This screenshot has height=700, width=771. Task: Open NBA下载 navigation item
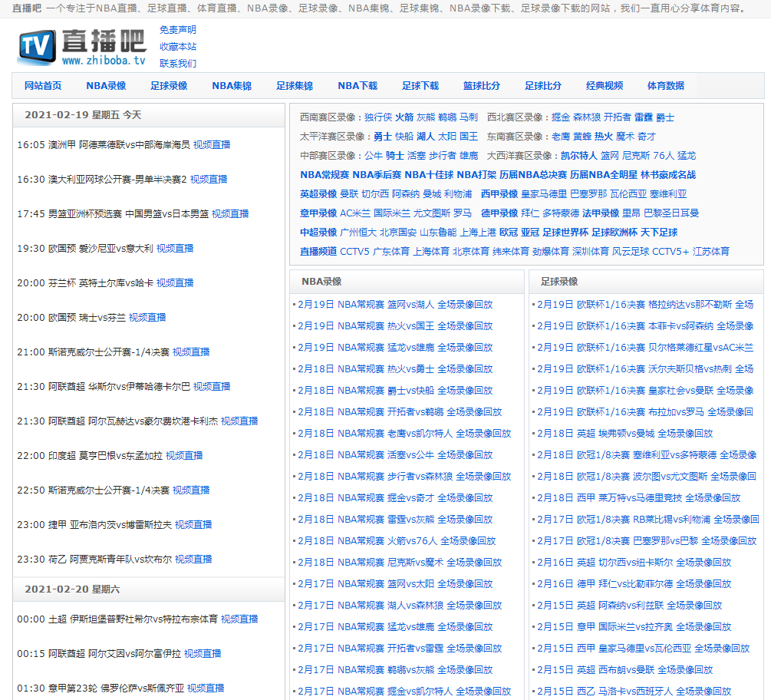(357, 86)
